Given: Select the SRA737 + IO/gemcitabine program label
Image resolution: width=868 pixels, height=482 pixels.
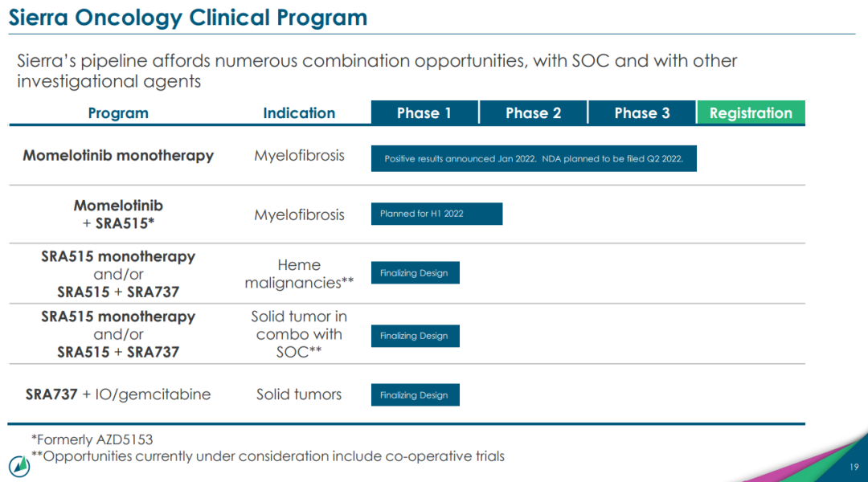Looking at the screenshot, I should (118, 394).
